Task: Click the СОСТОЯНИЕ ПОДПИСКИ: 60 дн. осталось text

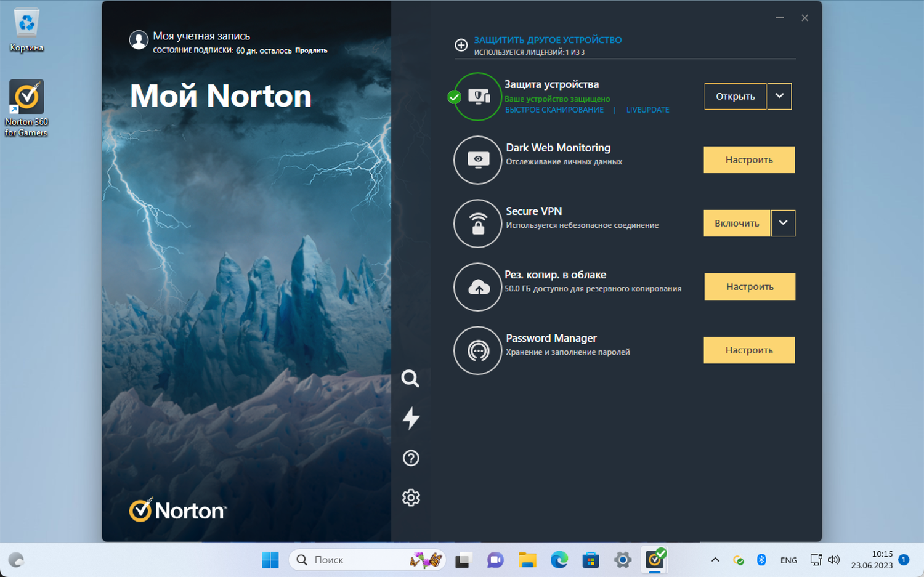Action: pyautogui.click(x=222, y=50)
